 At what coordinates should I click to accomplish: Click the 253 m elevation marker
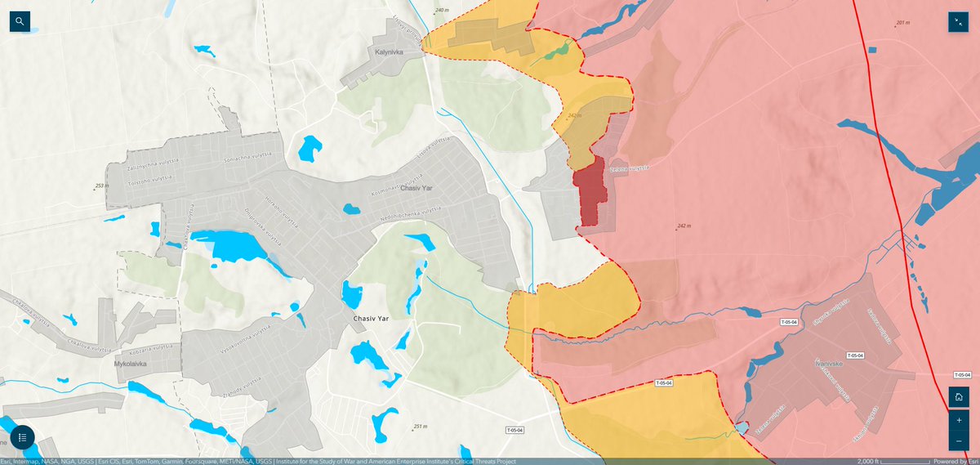pos(100,186)
